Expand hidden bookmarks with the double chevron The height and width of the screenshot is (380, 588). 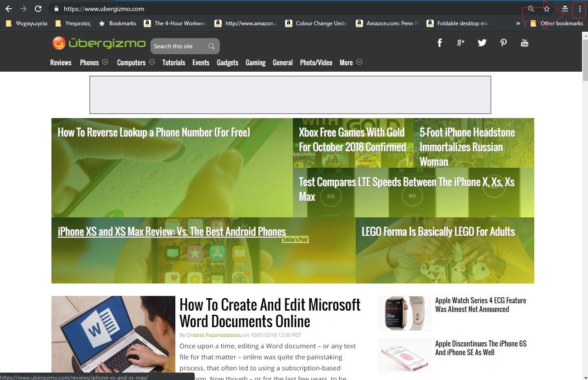tap(518, 23)
